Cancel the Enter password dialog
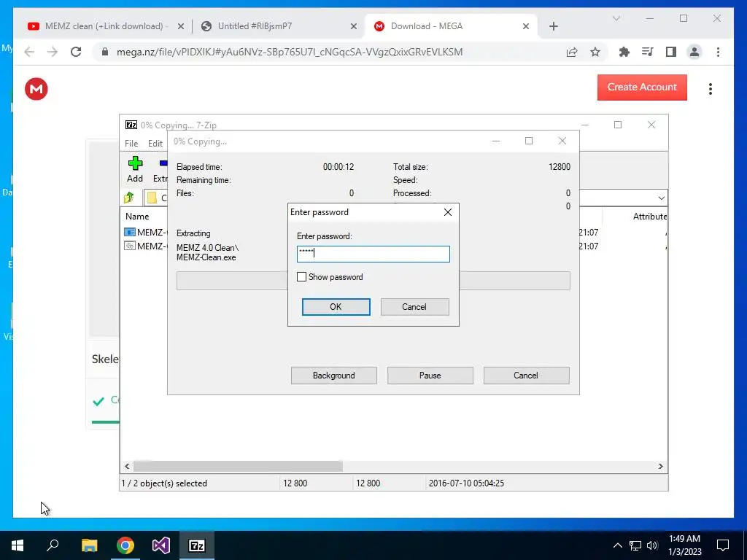This screenshot has height=560, width=747. 414,307
